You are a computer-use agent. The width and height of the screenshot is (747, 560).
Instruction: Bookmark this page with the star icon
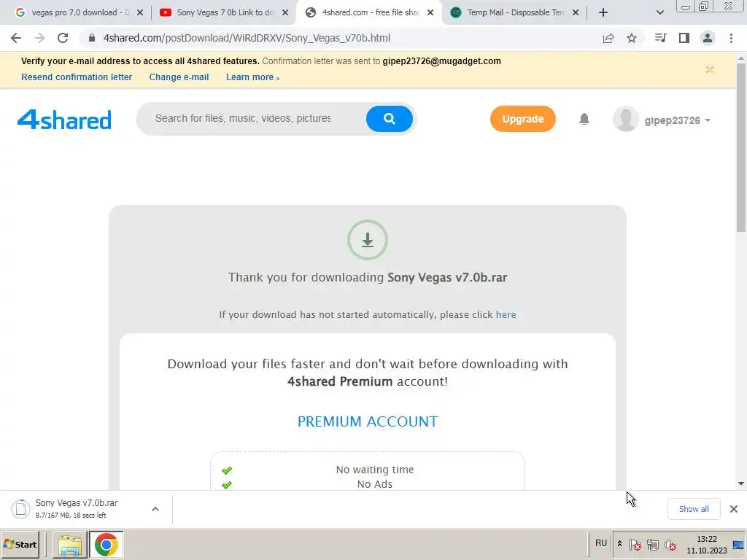pyautogui.click(x=632, y=38)
